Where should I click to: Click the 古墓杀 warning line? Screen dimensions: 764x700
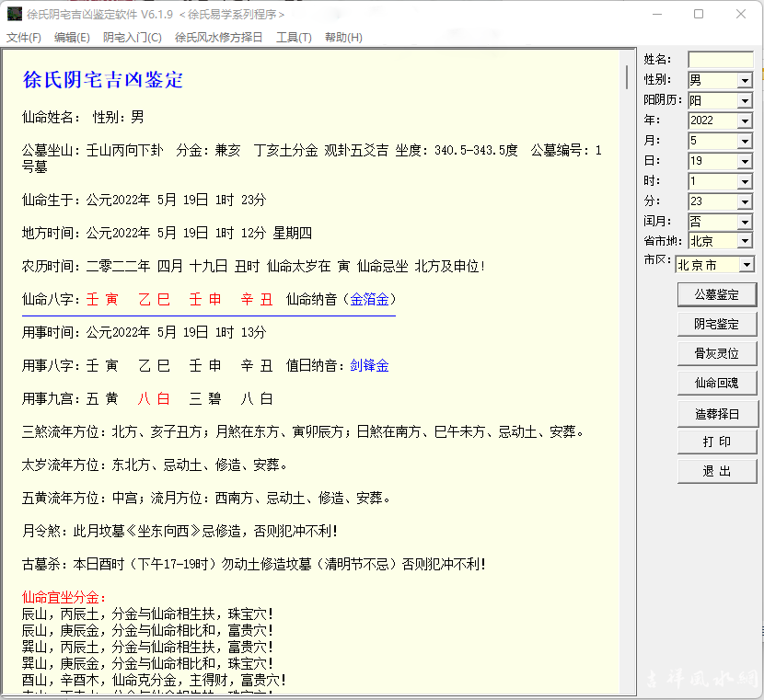pyautogui.click(x=253, y=564)
